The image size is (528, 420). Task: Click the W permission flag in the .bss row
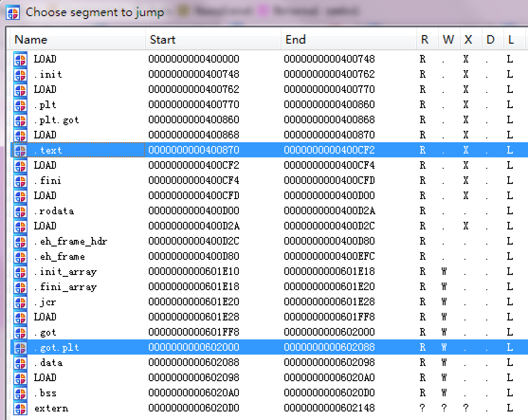(444, 393)
